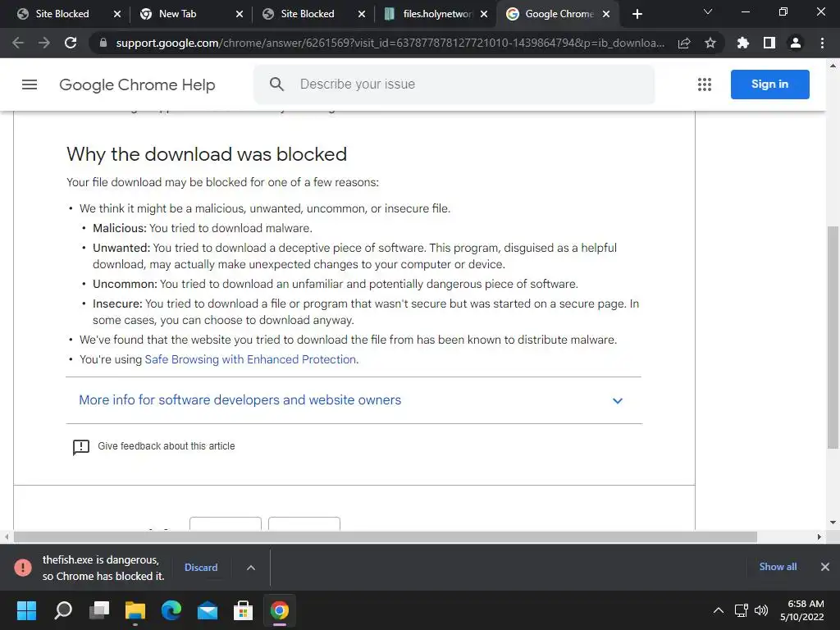
Task: Open the Chrome profile icon
Action: coord(796,43)
